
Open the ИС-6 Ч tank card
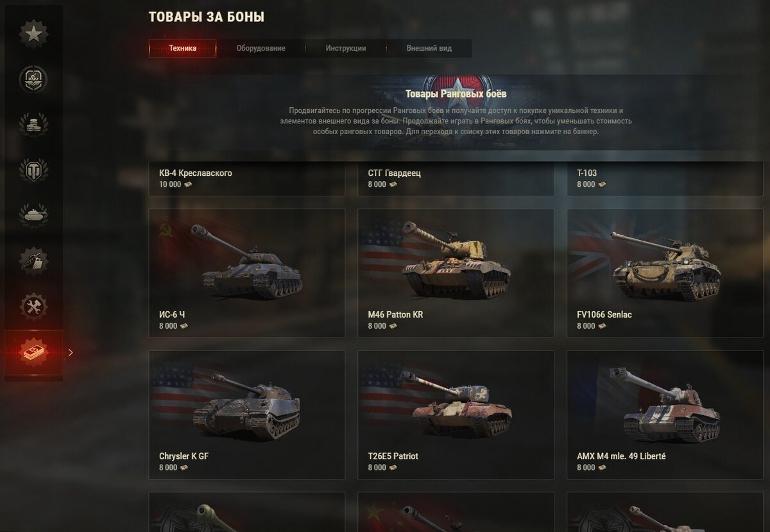247,273
